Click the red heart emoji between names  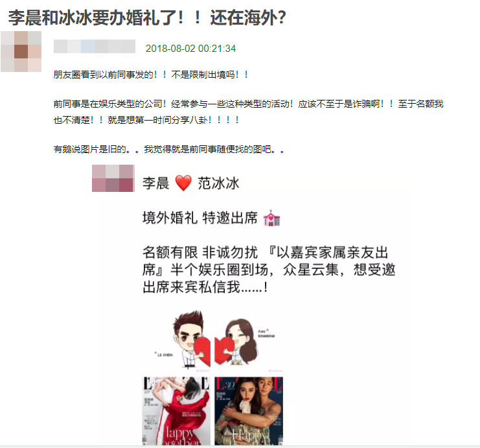click(183, 183)
